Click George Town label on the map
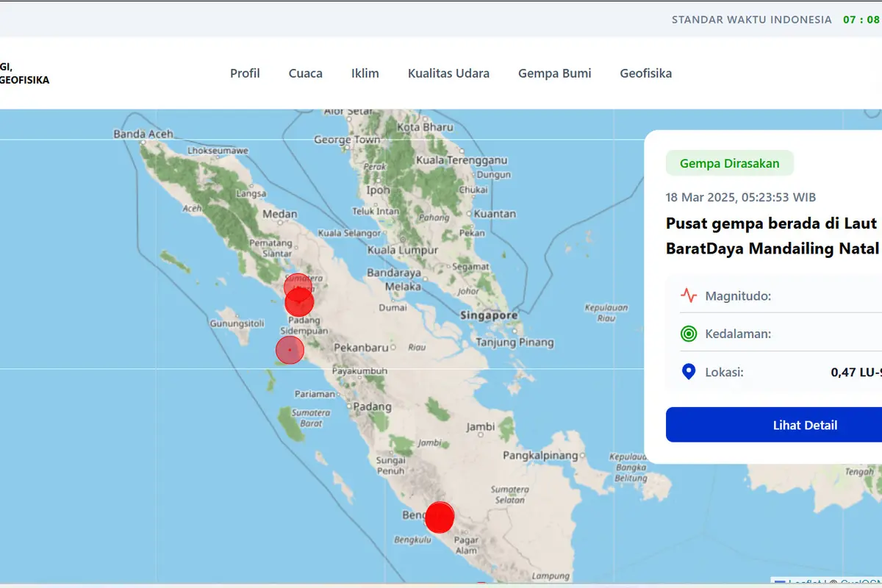Viewport: 882px width, 588px height. click(347, 140)
